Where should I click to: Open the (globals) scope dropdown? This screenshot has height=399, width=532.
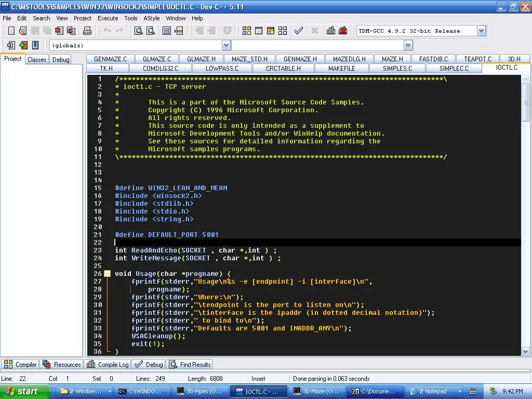tap(226, 45)
